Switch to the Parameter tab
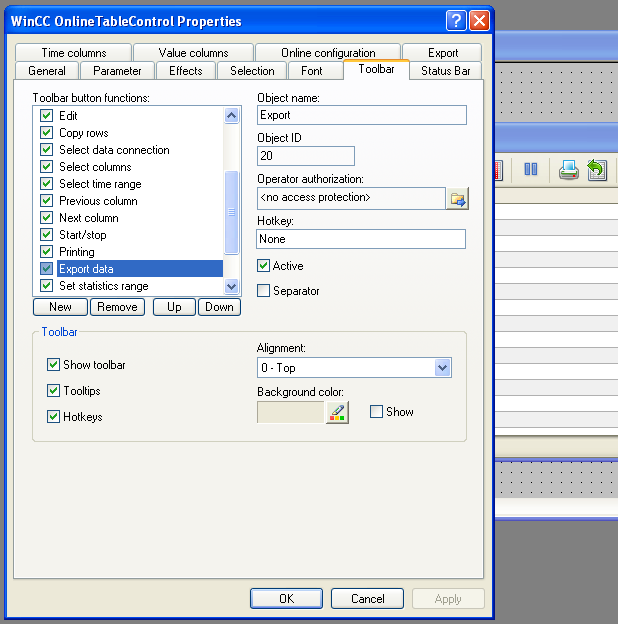This screenshot has height=624, width=618. pyautogui.click(x=117, y=71)
